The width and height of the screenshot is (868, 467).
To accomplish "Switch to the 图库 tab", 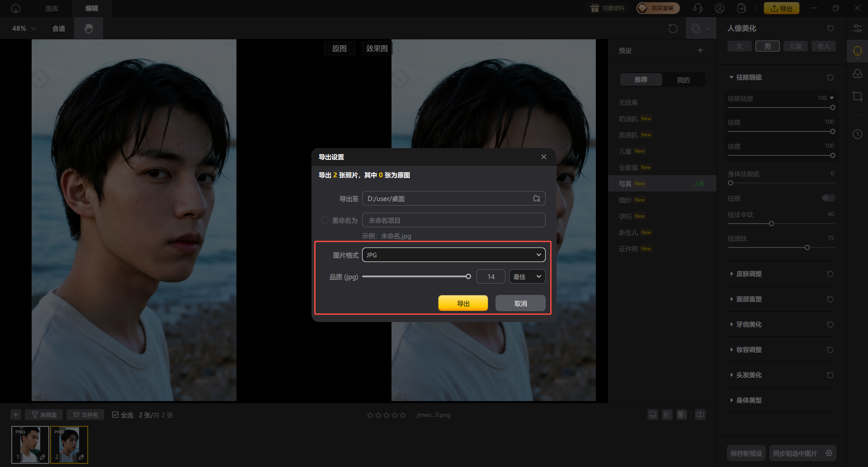I will pyautogui.click(x=52, y=8).
